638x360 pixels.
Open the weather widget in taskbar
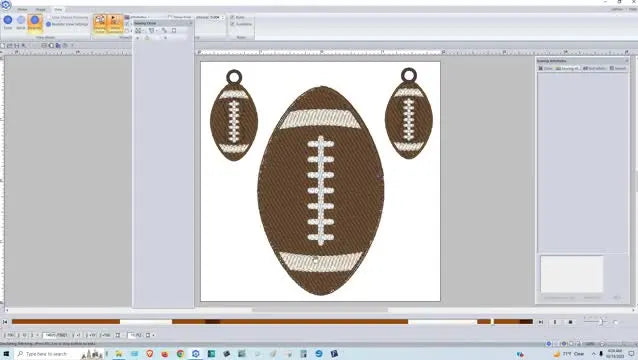tap(570, 354)
